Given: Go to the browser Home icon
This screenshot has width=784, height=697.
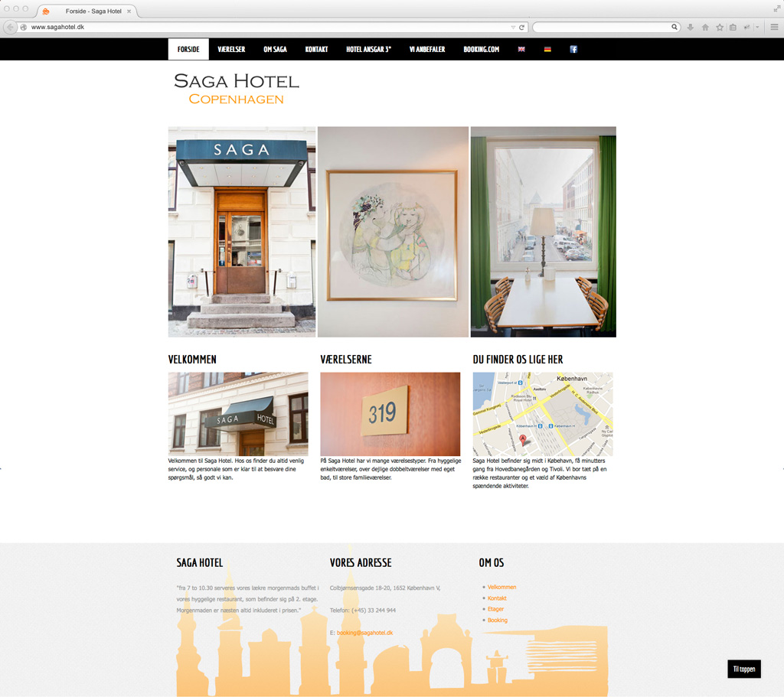Looking at the screenshot, I should [705, 27].
